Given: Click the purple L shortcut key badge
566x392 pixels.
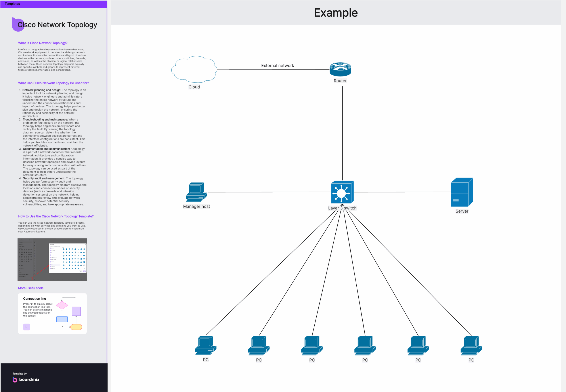Looking at the screenshot, I should coord(26,327).
